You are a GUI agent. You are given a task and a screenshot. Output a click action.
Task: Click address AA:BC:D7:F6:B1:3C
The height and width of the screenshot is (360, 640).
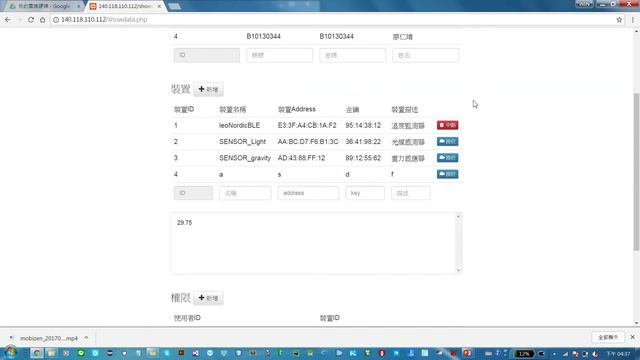coord(308,142)
